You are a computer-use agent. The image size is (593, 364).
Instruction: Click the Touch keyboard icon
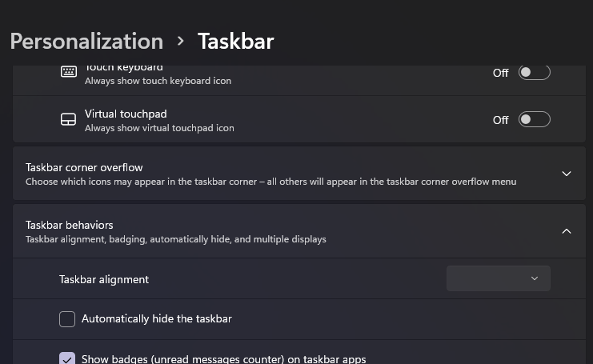coord(69,72)
